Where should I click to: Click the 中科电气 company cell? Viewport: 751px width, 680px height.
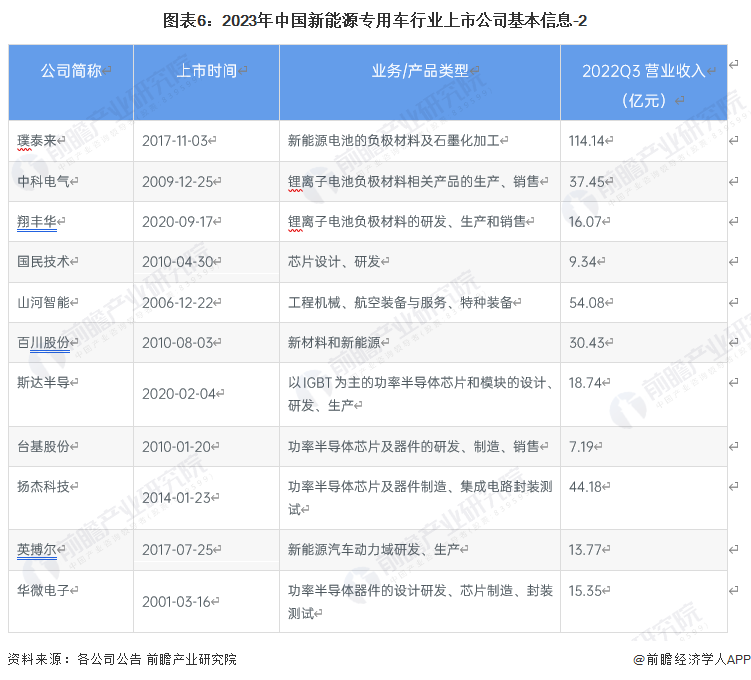44,181
